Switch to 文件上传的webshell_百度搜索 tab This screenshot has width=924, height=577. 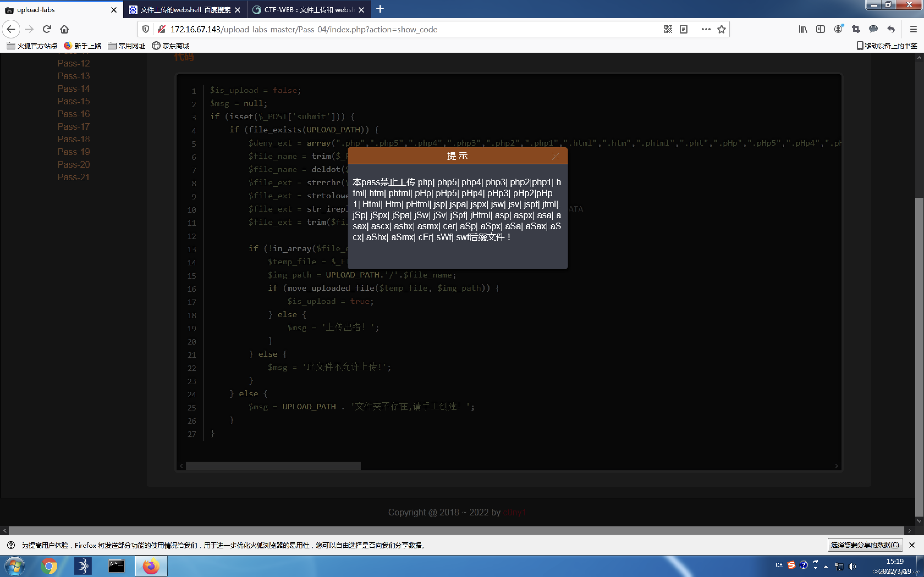(x=185, y=10)
